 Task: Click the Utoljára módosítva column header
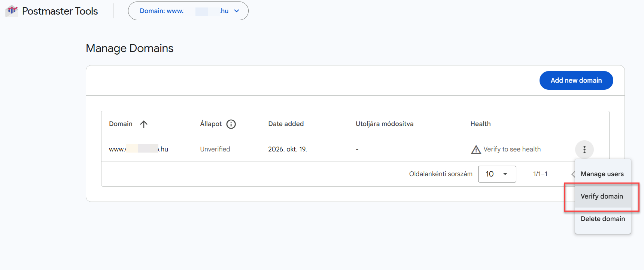click(385, 124)
